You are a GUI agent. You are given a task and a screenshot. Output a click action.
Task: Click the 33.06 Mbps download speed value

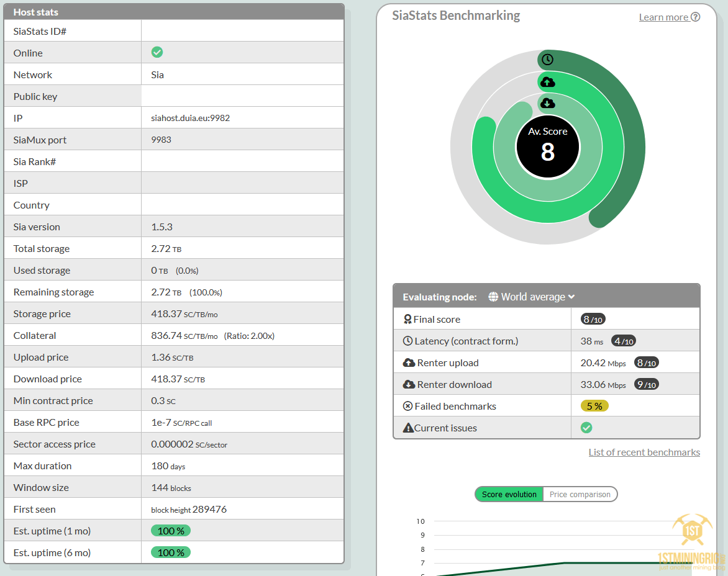[603, 384]
